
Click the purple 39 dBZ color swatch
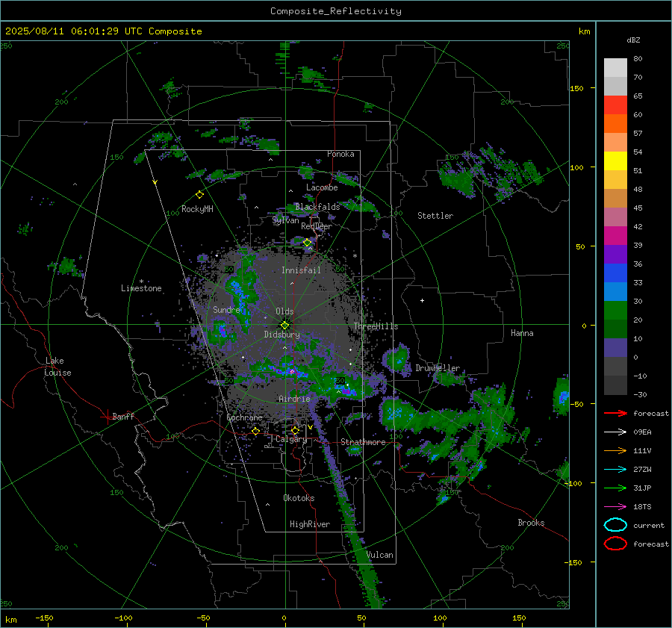coord(615,254)
